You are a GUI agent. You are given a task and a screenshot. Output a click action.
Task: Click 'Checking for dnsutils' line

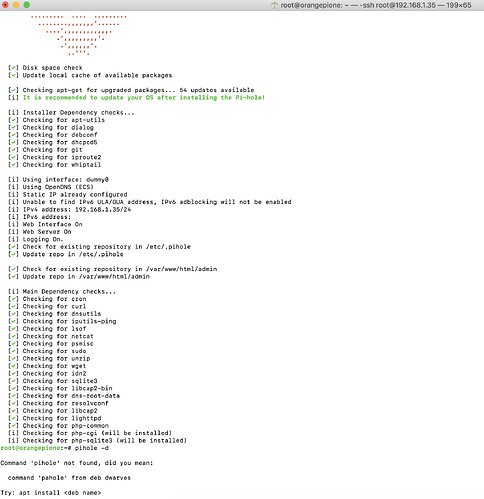pos(55,314)
